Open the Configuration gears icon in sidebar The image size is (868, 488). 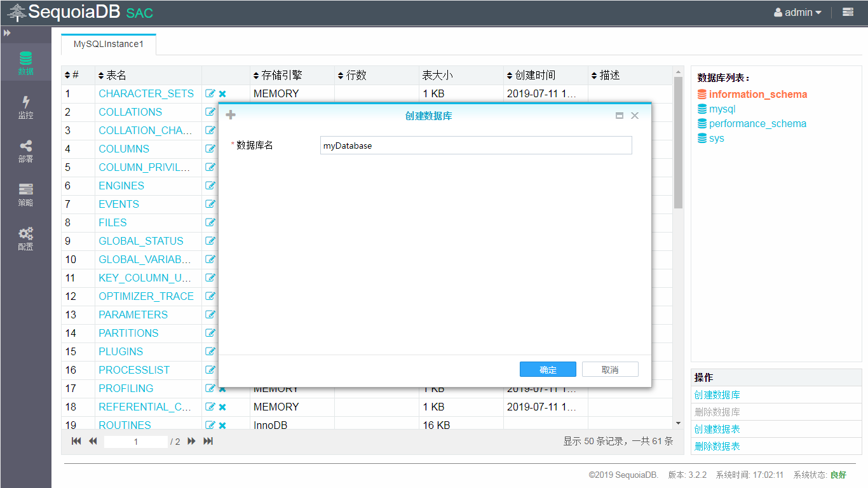[x=25, y=238]
